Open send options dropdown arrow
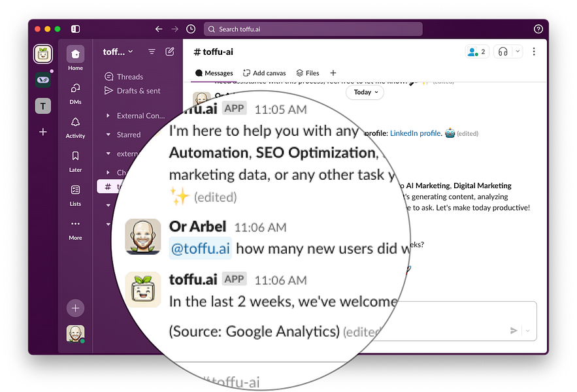Screen dimensions: 577x392 tap(528, 331)
